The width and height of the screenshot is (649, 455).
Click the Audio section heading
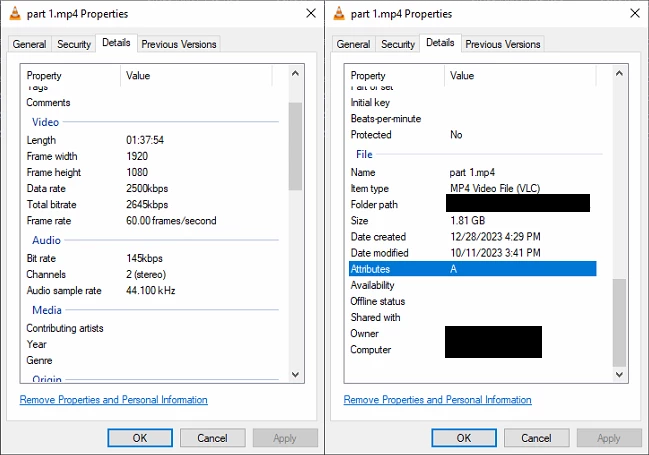(46, 240)
